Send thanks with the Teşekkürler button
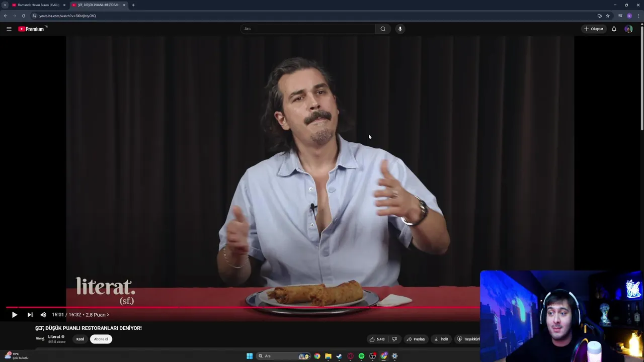Screen dimensions: 644x362 click(x=468, y=339)
